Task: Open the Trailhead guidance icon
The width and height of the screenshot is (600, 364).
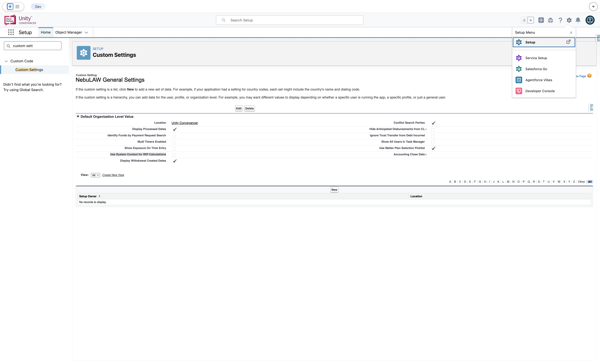Action: pos(551,20)
